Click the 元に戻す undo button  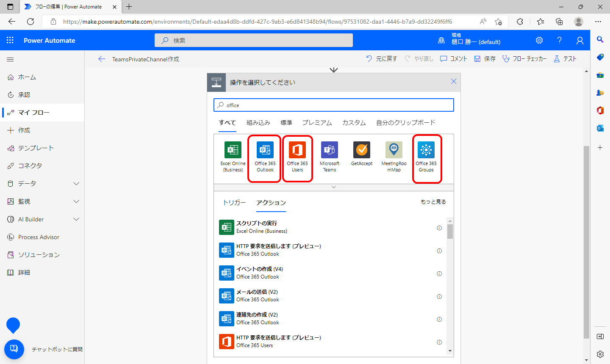[382, 59]
